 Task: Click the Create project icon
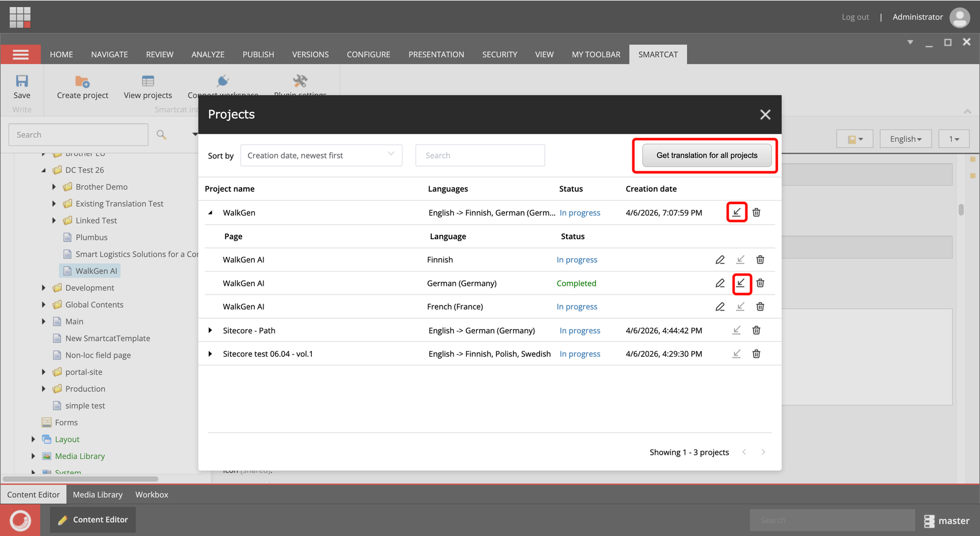coord(82,81)
